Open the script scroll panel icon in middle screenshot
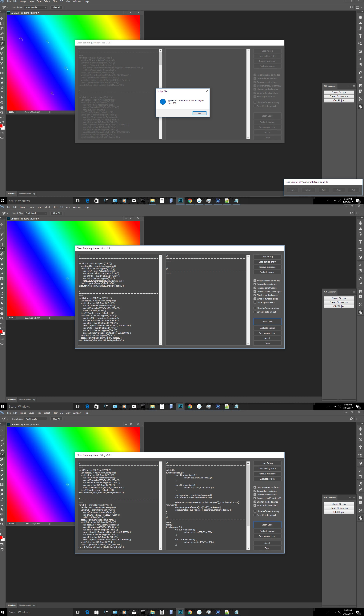The width and height of the screenshot is (364, 616). click(360, 312)
